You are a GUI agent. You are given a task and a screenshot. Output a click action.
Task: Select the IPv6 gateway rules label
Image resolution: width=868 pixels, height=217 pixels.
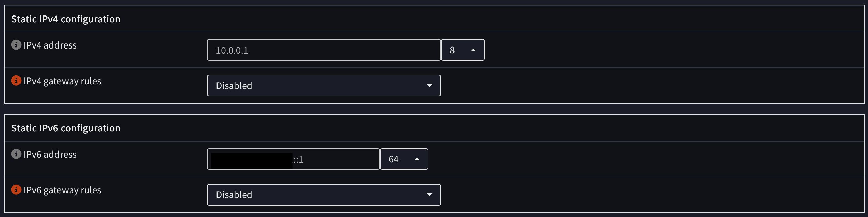click(62, 190)
